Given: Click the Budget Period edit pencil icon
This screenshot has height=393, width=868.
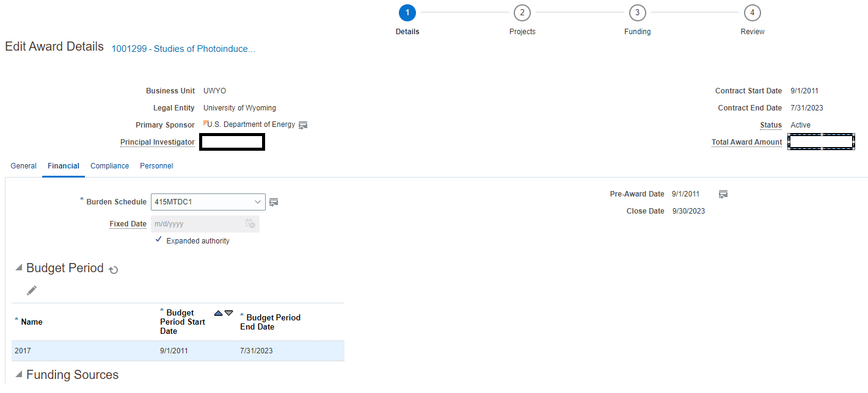Looking at the screenshot, I should (x=32, y=290).
